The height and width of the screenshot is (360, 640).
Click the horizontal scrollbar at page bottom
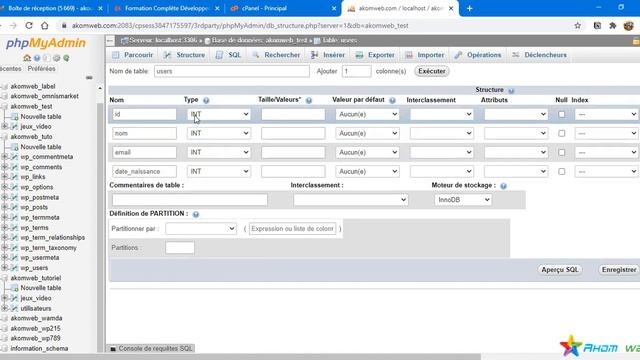(241, 357)
